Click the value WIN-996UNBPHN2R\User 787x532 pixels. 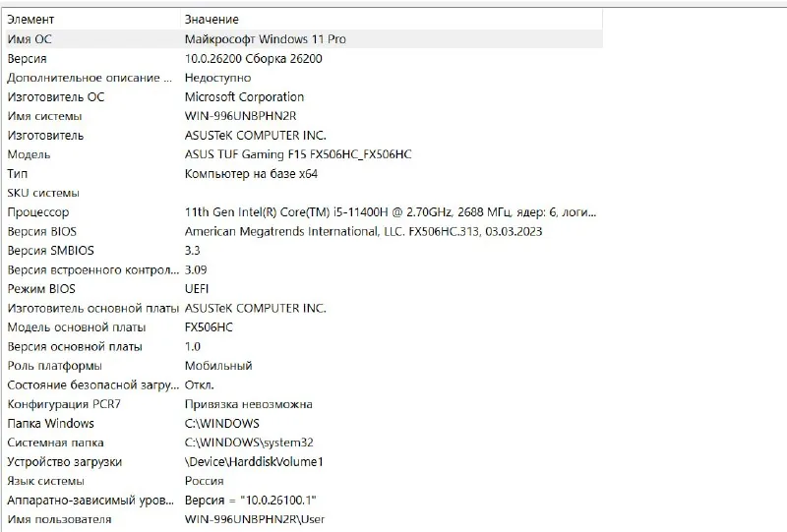[255, 519]
